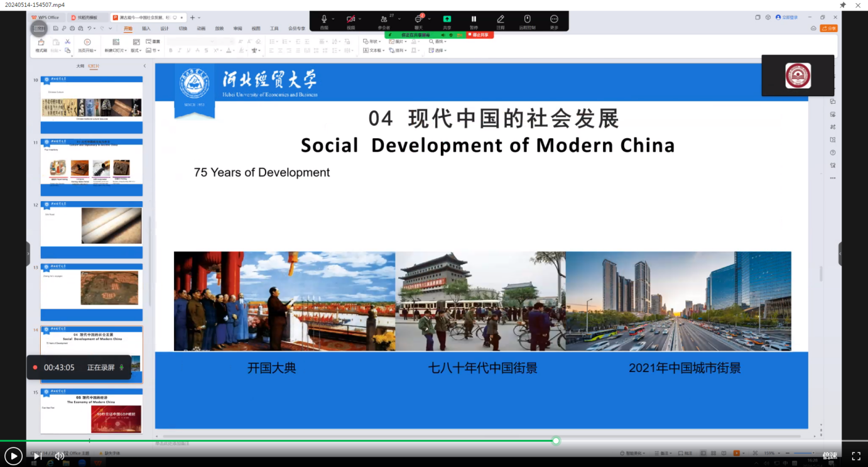
Task: Start slideshow with 当页开始 icon
Action: click(x=87, y=42)
